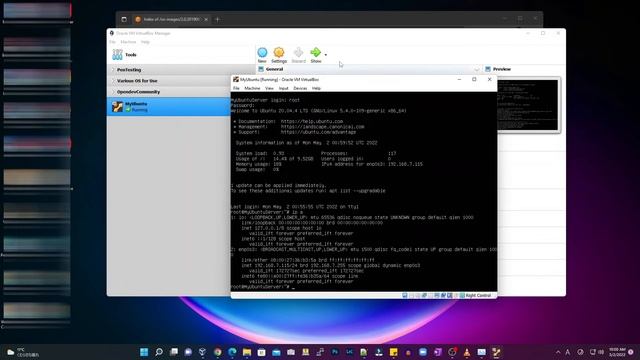Open VLC media player from taskbar
The image size is (640, 360).
(467, 352)
